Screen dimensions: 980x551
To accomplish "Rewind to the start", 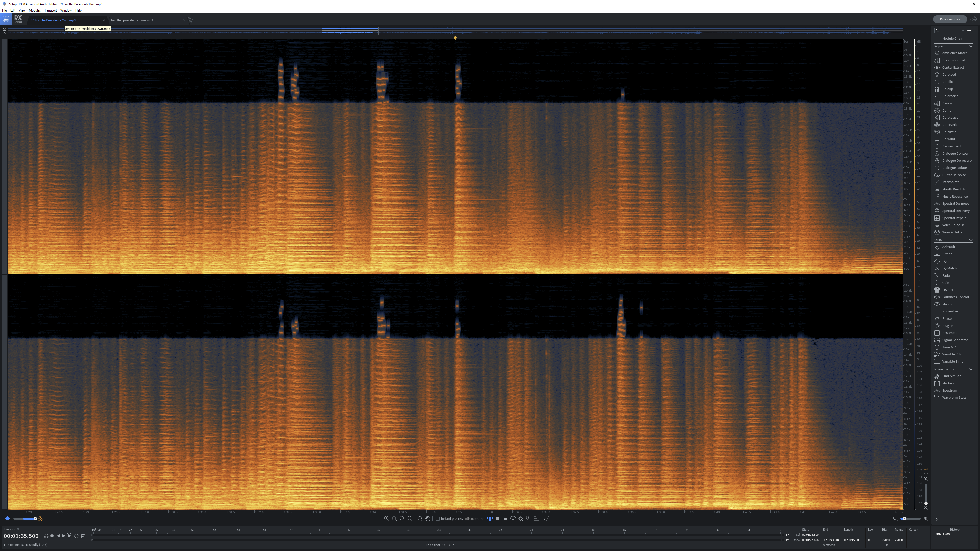I will [x=58, y=536].
